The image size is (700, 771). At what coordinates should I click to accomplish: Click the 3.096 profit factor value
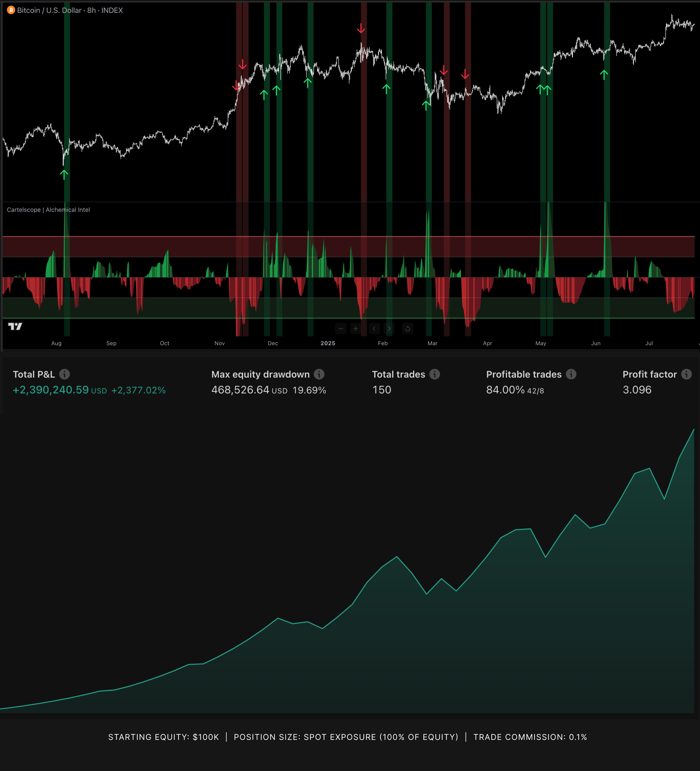tap(637, 390)
